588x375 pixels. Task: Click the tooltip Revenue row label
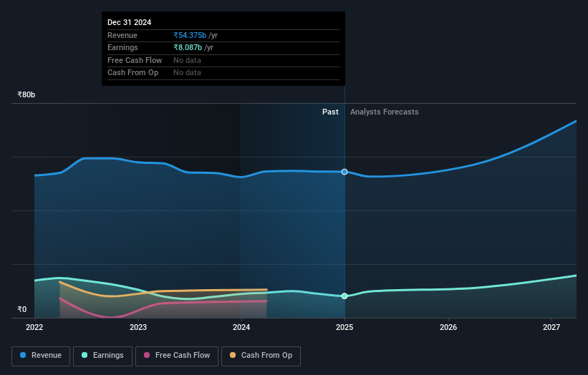click(122, 35)
